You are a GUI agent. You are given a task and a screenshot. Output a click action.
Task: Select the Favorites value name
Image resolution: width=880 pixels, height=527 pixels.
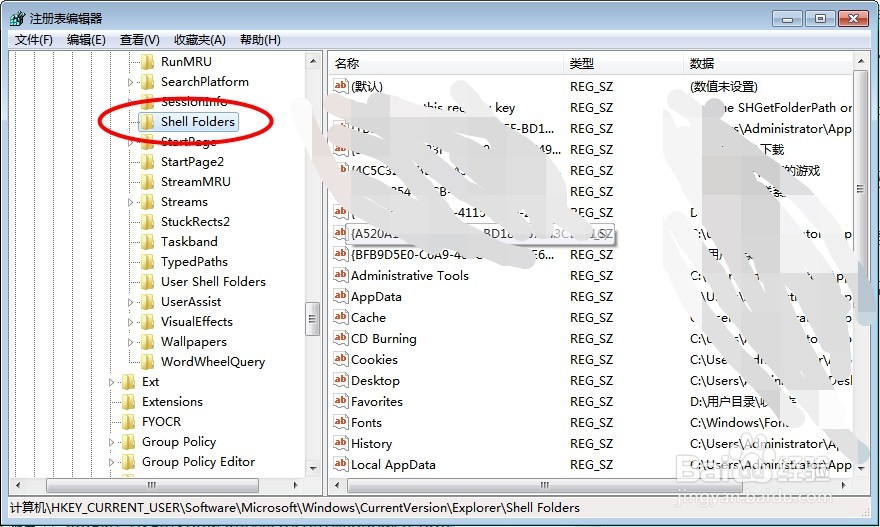coord(377,401)
